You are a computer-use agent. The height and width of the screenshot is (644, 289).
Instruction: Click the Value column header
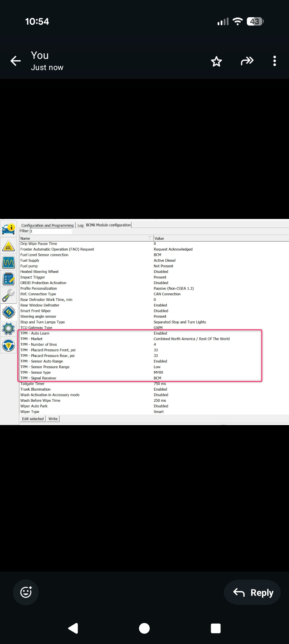coord(221,238)
